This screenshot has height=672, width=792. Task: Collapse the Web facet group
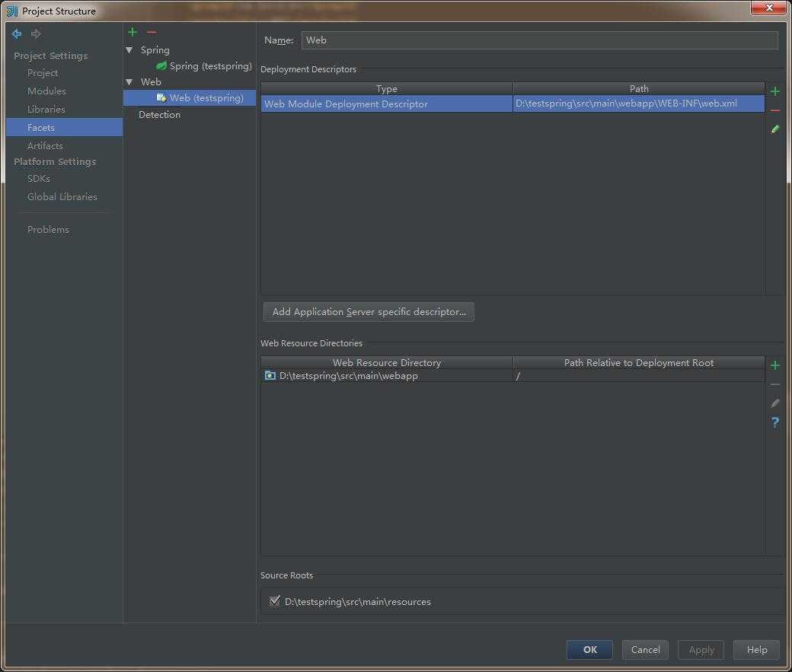pyautogui.click(x=129, y=81)
